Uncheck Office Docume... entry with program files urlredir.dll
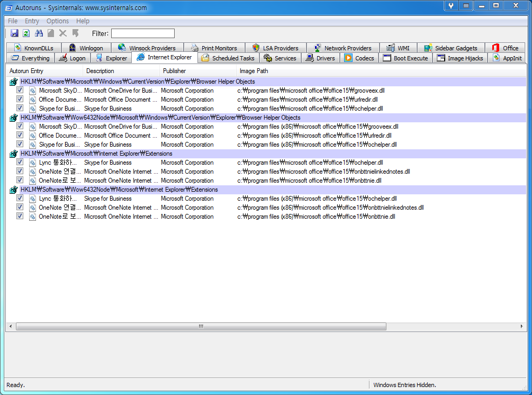The image size is (532, 395). (20, 99)
